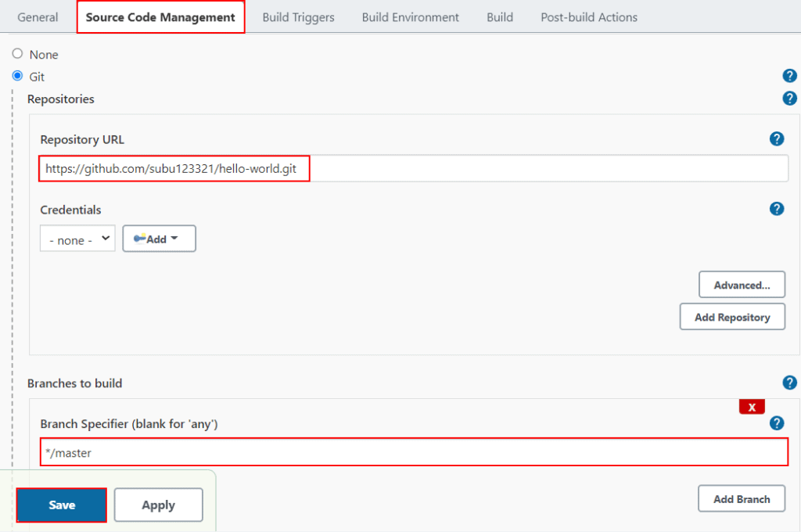Open help for Branches to build
Image resolution: width=801 pixels, height=532 pixels.
(789, 383)
